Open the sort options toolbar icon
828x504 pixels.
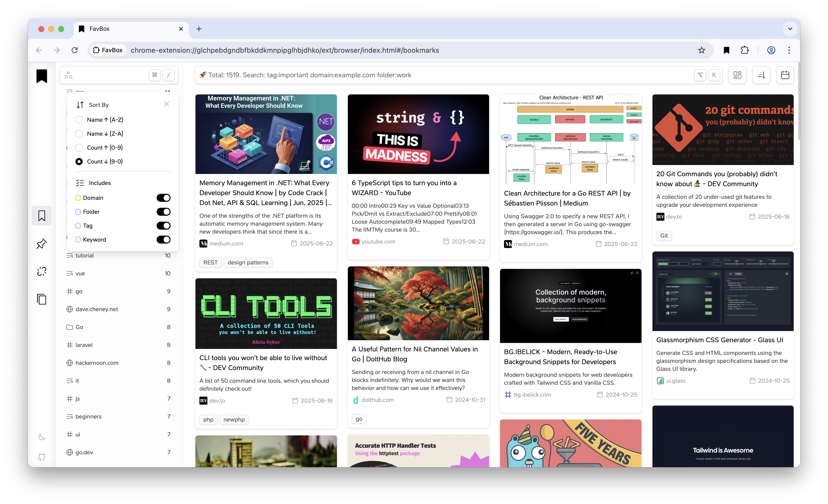coord(761,75)
